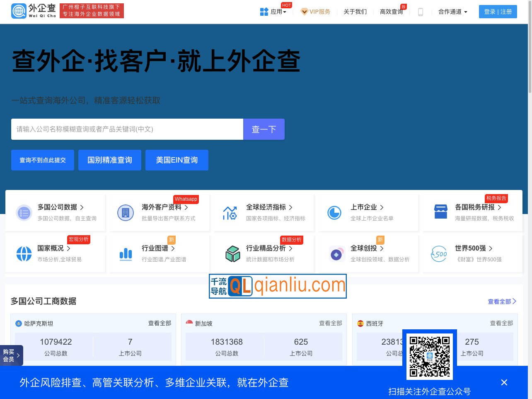Open the 关于我们 menu item
The image size is (532, 399).
(x=355, y=12)
